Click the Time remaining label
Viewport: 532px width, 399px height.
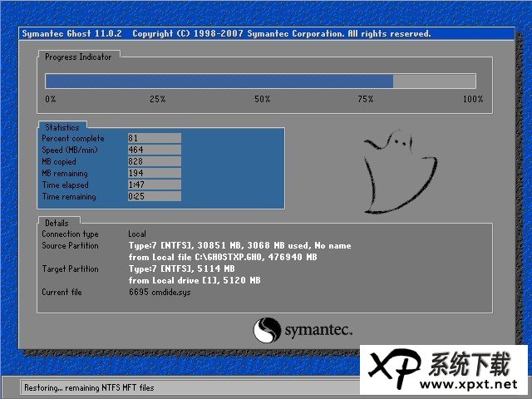click(69, 196)
